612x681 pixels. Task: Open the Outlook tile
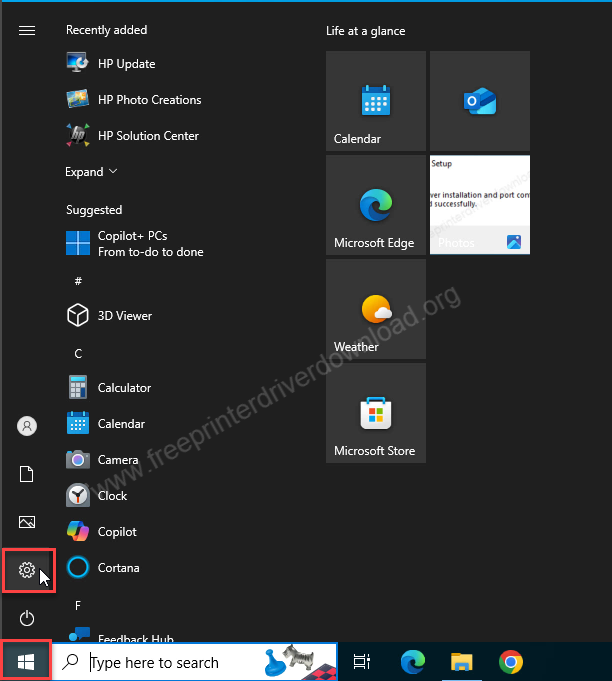[480, 101]
